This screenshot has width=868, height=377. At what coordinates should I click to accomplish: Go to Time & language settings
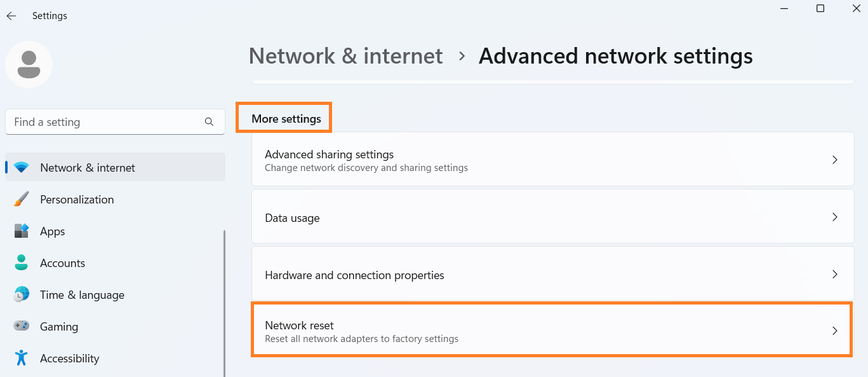tap(82, 295)
